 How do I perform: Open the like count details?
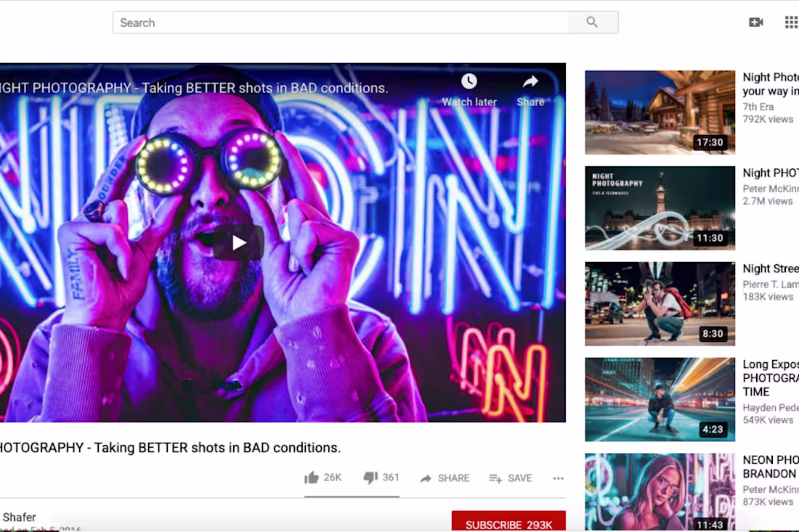coord(331,477)
